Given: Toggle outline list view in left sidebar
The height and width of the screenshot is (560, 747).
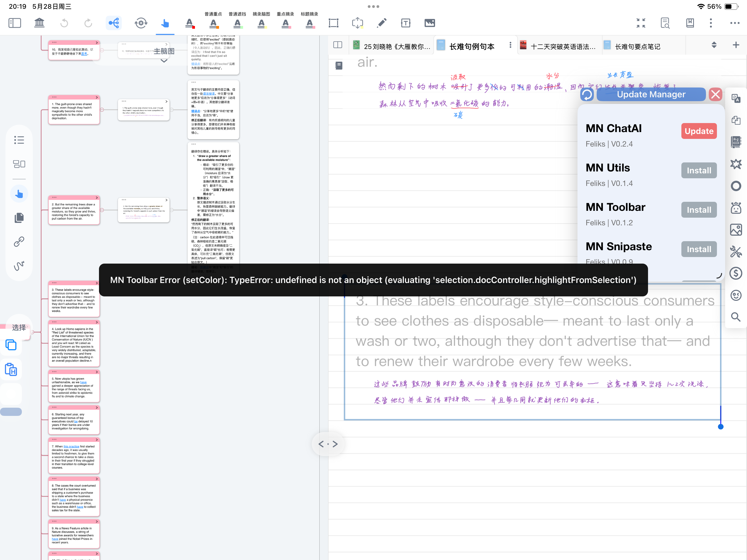Looking at the screenshot, I should 19,140.
